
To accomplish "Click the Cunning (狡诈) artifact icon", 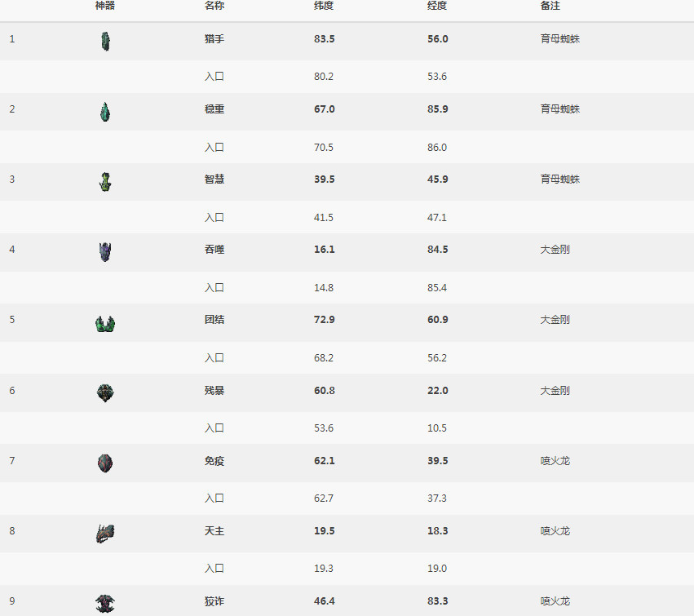I will point(104,603).
